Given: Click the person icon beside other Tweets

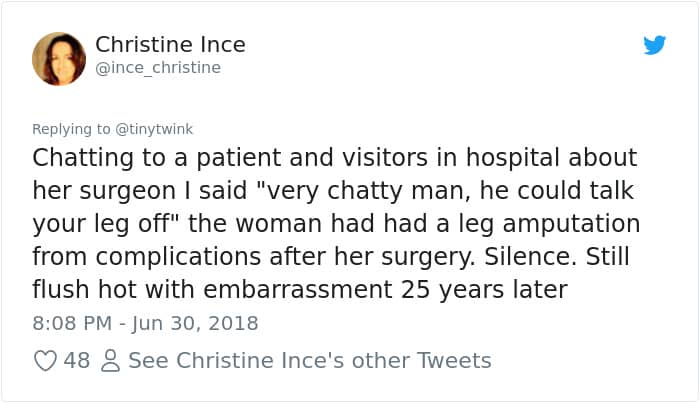Looking at the screenshot, I should [109, 360].
